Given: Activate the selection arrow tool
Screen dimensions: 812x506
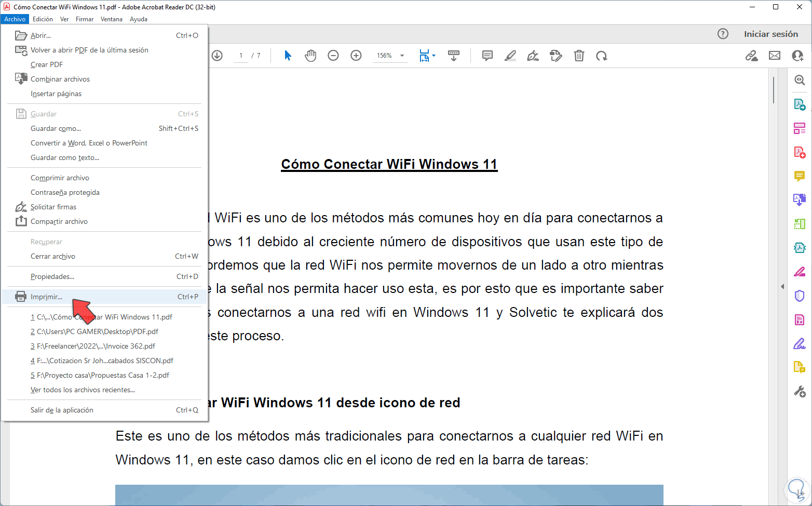Looking at the screenshot, I should tap(288, 56).
